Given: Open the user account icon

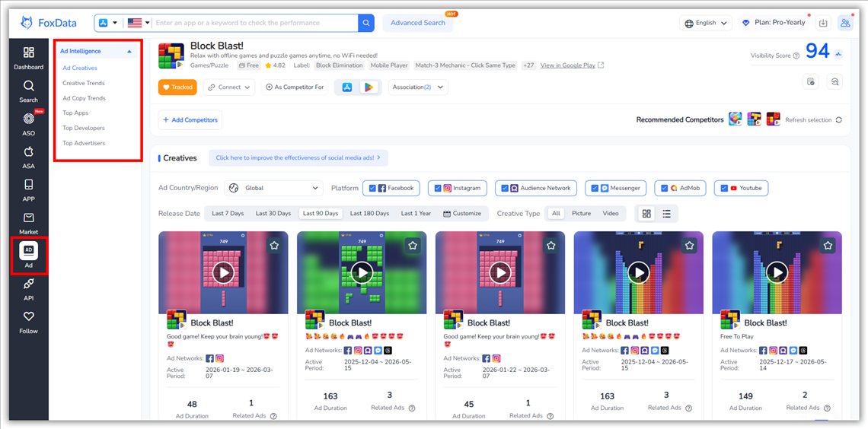Looking at the screenshot, I should click(x=844, y=23).
